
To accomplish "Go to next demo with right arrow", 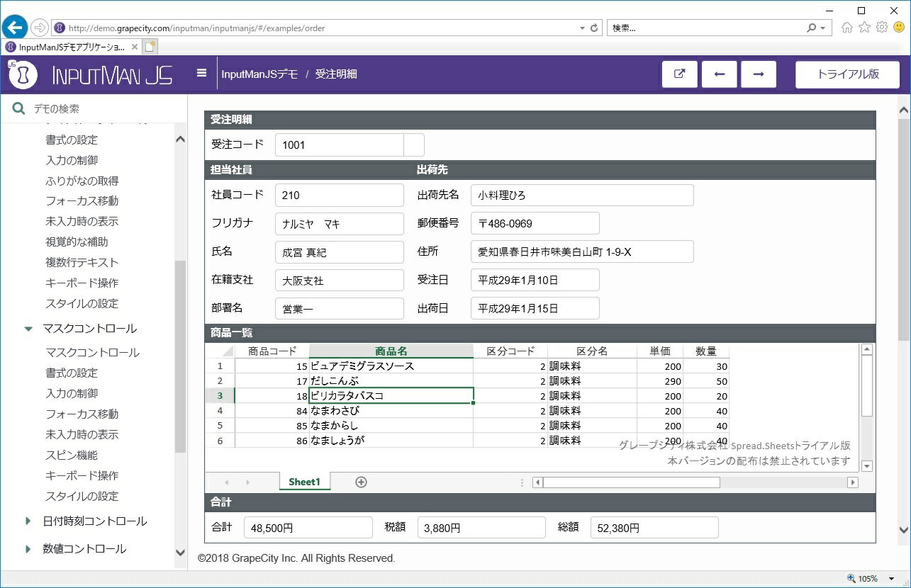I will point(759,74).
